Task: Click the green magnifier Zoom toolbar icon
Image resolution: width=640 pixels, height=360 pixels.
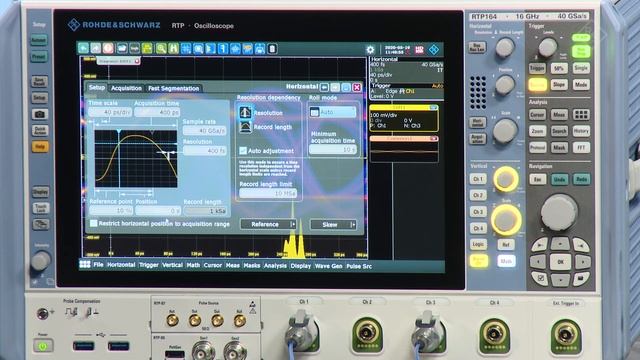Action: click(161, 49)
